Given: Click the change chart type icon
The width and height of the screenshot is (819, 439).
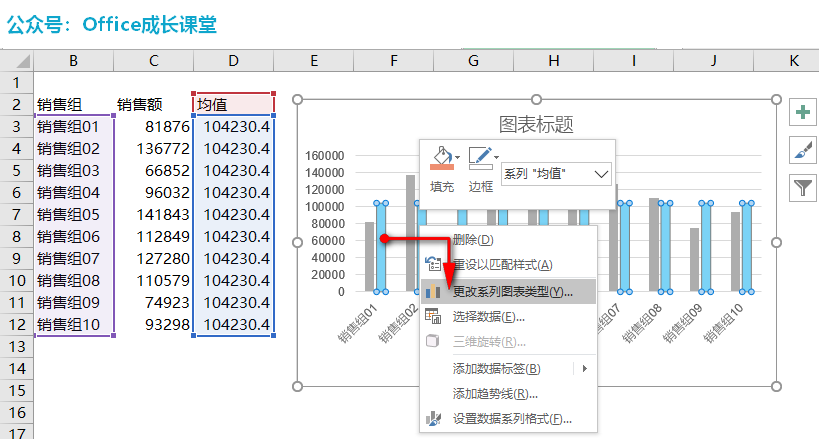Looking at the screenshot, I should tap(433, 292).
